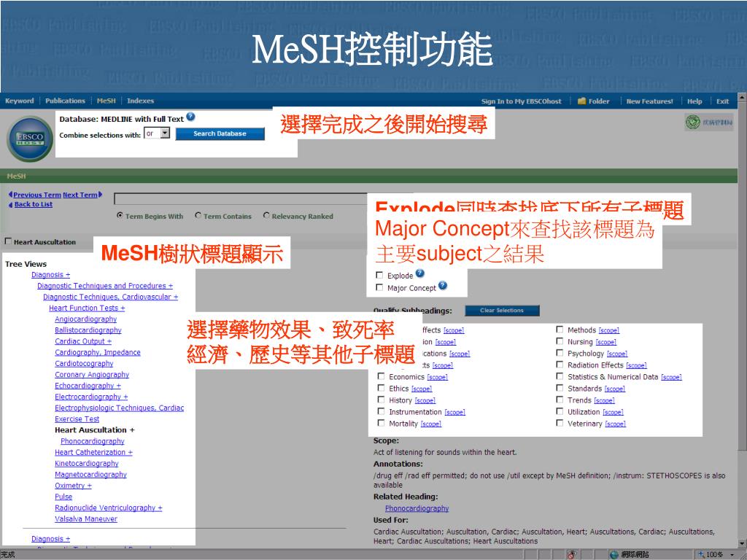
Task: Check the History subheading
Action: tap(381, 400)
